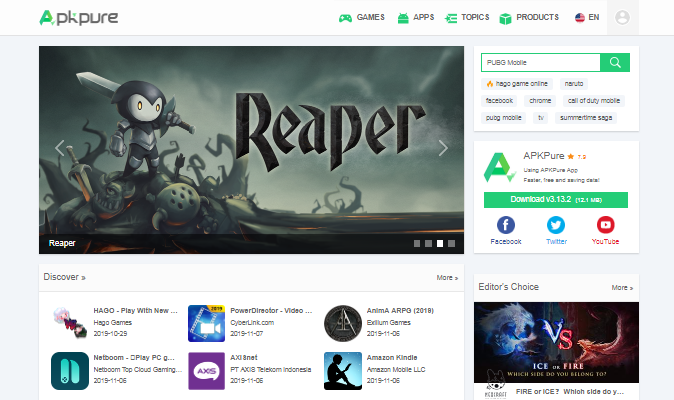Select the 'tv' search tag
The height and width of the screenshot is (400, 674).
(540, 118)
